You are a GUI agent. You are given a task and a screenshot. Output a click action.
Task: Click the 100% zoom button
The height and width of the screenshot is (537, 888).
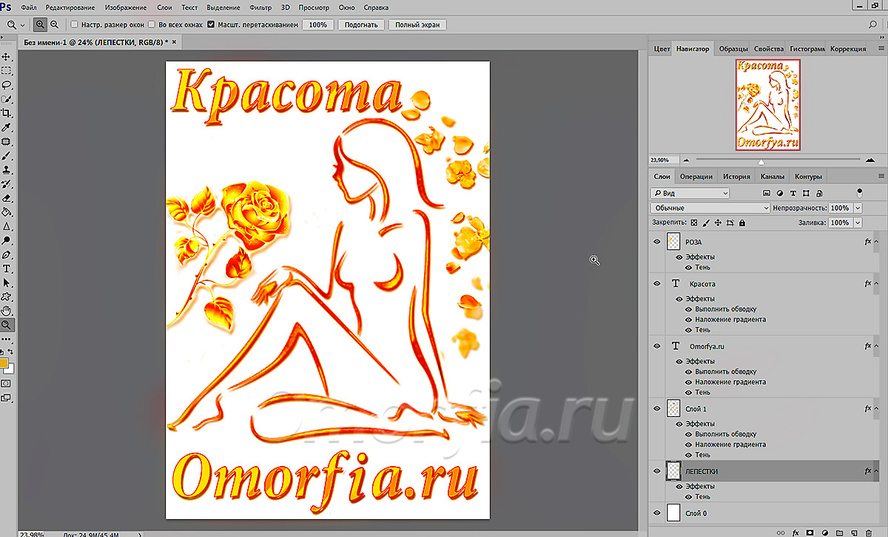318,25
